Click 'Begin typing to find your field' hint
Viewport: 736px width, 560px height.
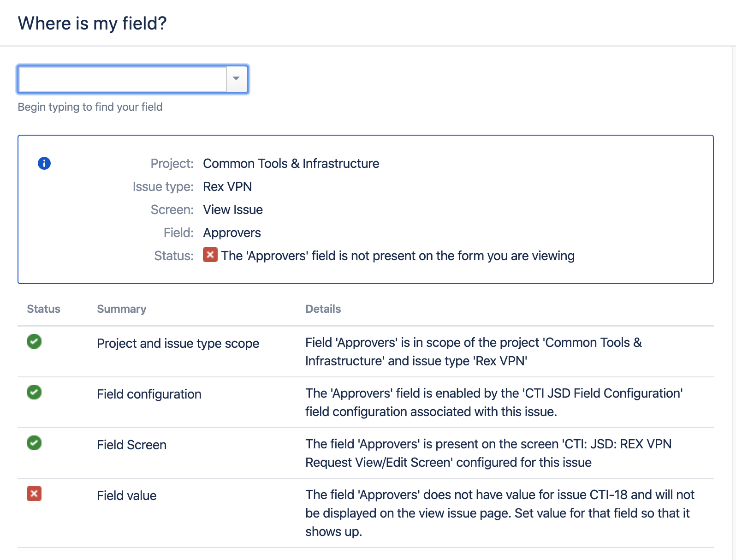click(x=90, y=107)
